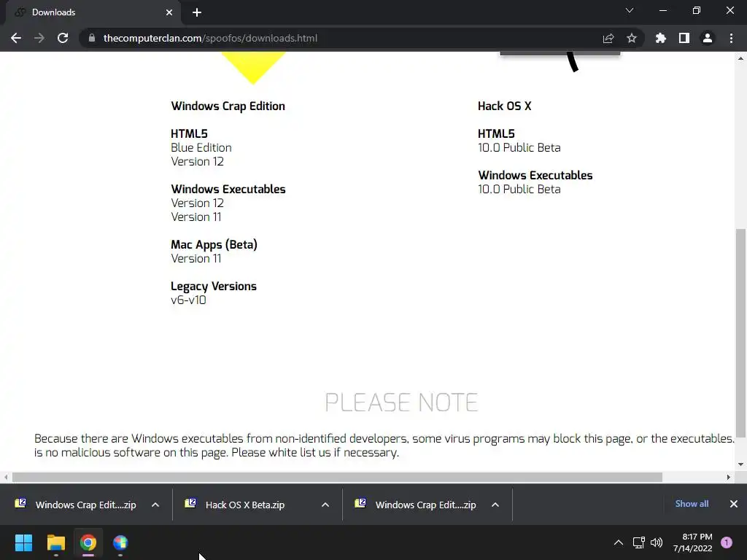Click the PLEASE NOTE heading
The width and height of the screenshot is (747, 560).
coord(401,402)
